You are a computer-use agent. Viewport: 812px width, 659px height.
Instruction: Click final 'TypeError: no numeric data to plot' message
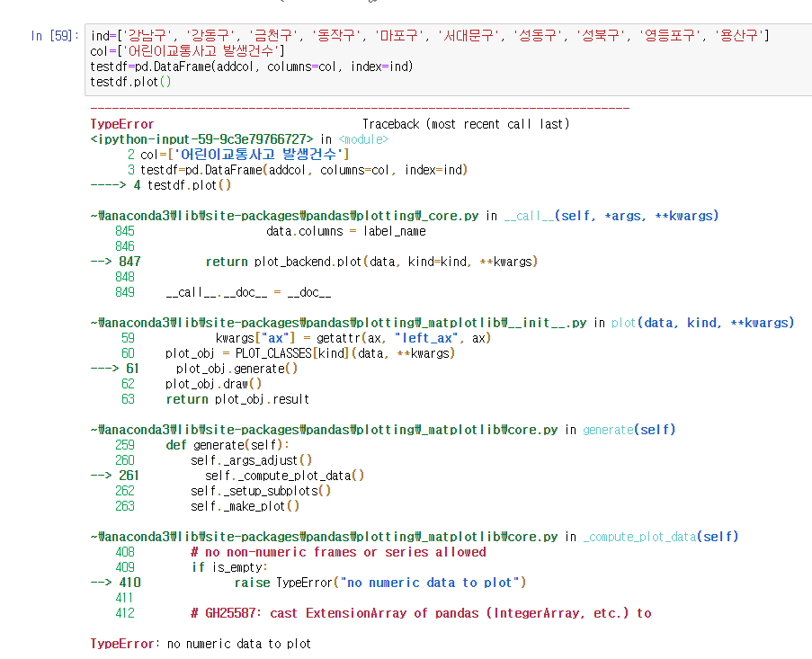201,644
